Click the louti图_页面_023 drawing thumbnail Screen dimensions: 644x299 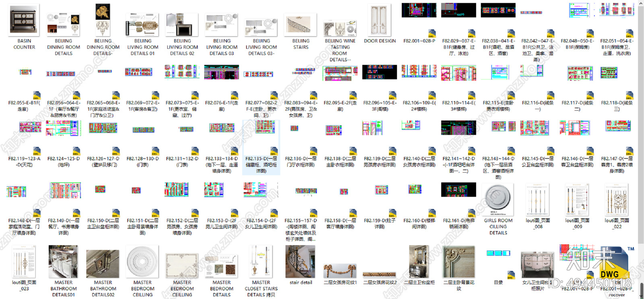tap(24, 262)
